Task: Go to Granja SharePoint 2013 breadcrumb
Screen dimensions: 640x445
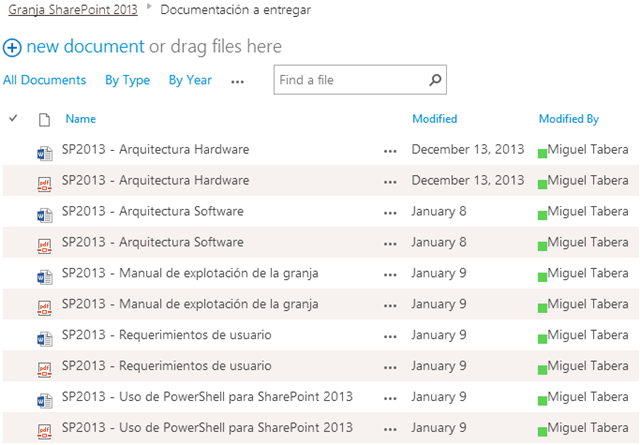Action: click(x=73, y=10)
